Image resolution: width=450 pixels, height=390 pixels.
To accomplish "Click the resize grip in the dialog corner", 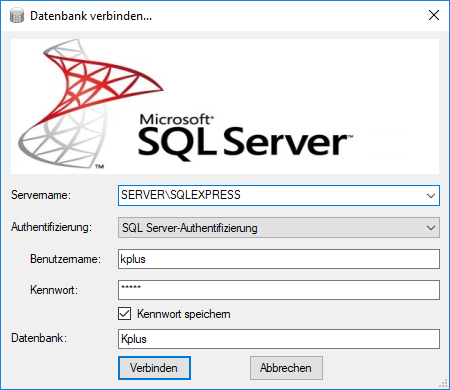I will coord(443,383).
